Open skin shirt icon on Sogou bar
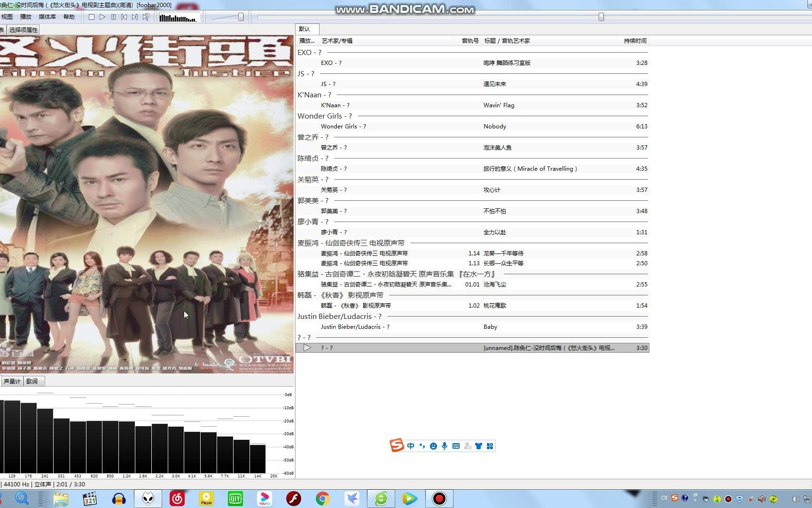 [478, 446]
